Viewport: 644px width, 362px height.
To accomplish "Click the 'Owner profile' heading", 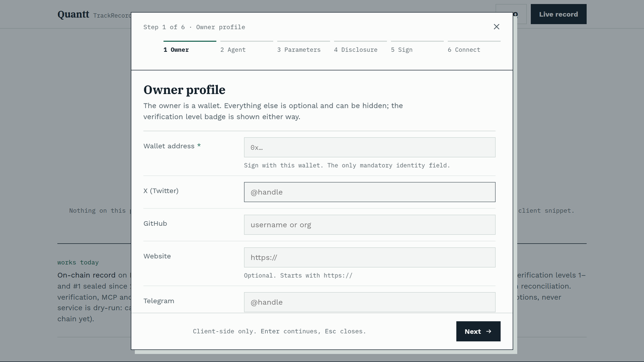I will [x=184, y=89].
